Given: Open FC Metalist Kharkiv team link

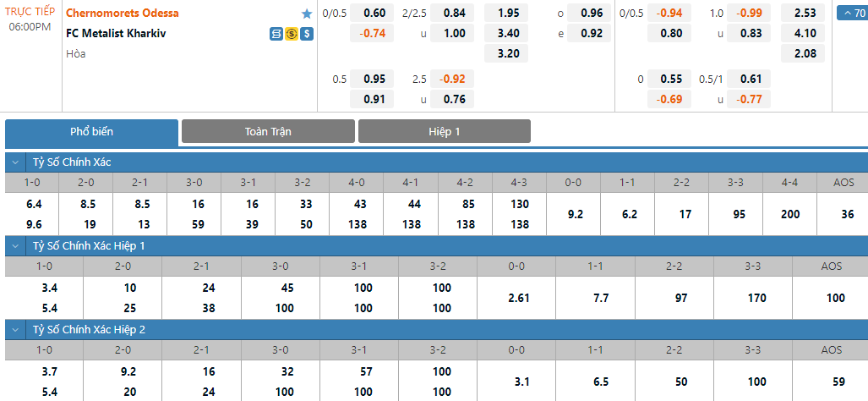Looking at the screenshot, I should [x=116, y=33].
